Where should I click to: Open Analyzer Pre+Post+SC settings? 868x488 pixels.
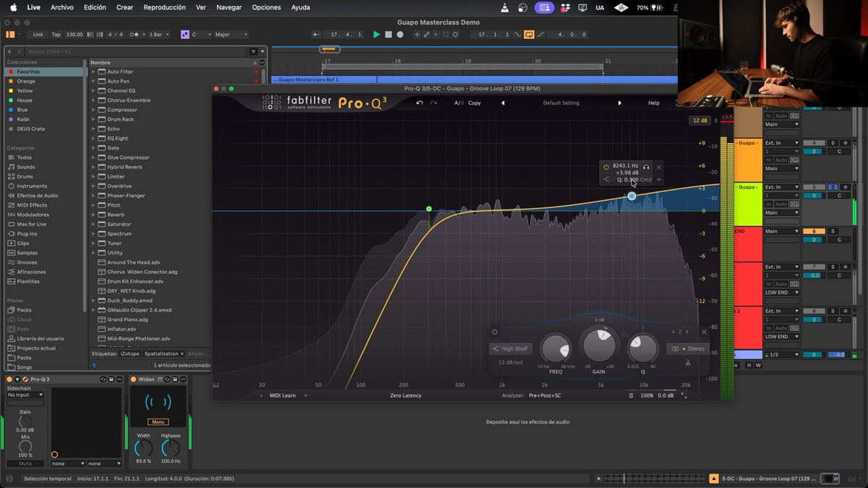[545, 395]
